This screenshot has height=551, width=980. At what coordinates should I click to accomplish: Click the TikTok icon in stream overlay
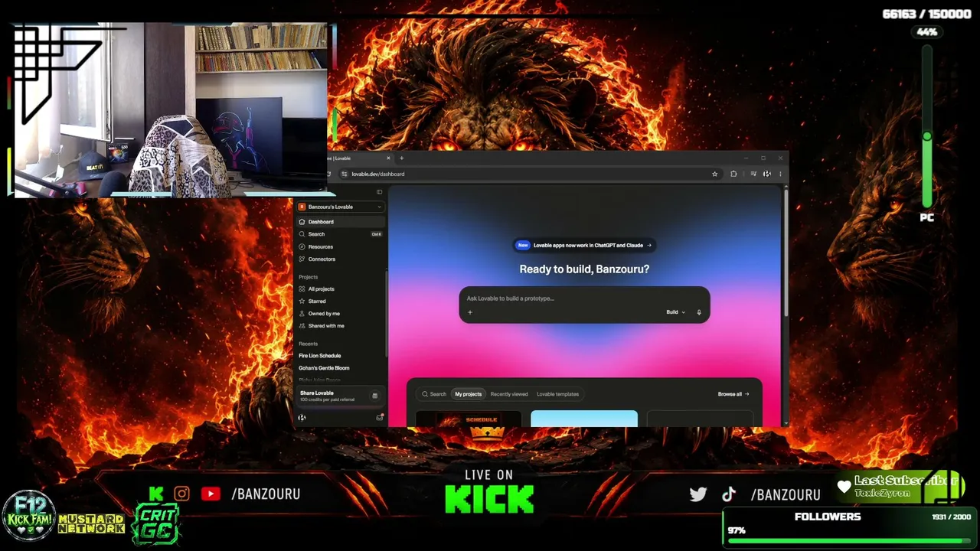tap(729, 494)
